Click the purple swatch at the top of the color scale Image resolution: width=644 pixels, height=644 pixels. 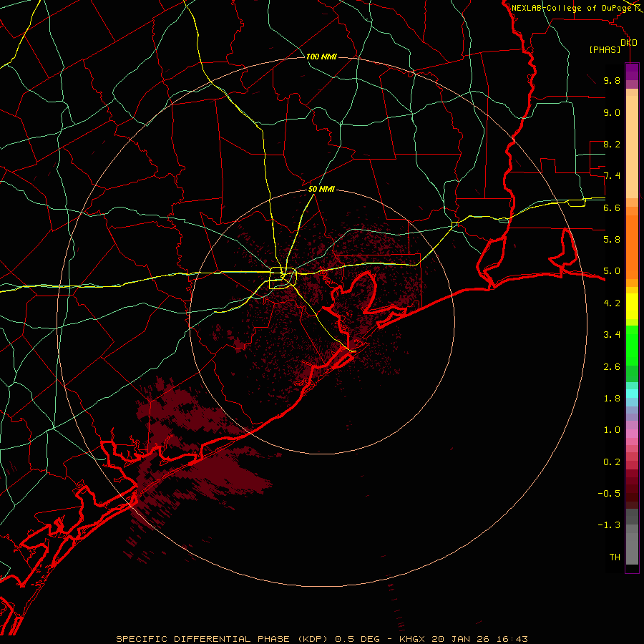tap(632, 72)
